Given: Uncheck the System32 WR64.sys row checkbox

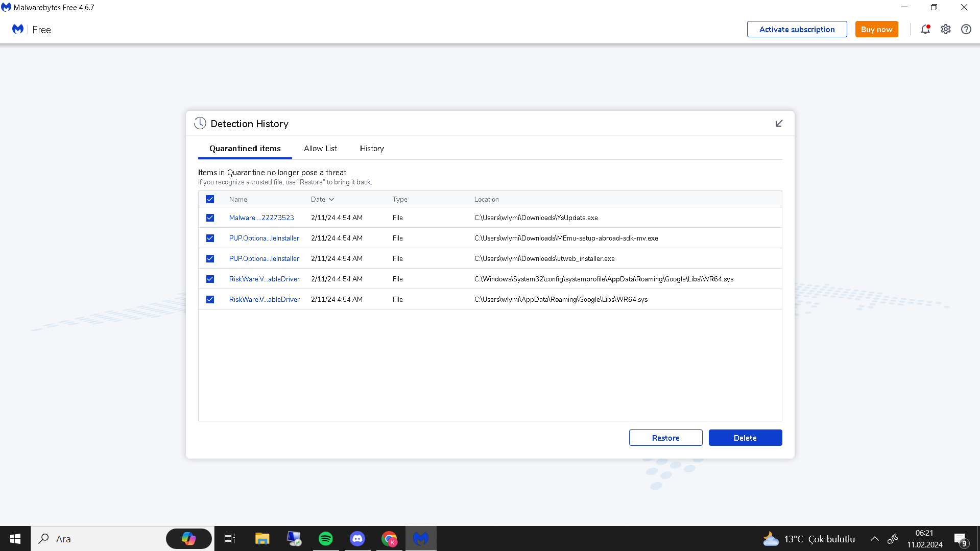Looking at the screenshot, I should click(210, 279).
